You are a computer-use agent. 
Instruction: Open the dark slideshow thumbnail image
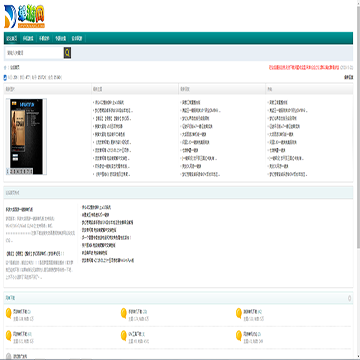pos(26,136)
